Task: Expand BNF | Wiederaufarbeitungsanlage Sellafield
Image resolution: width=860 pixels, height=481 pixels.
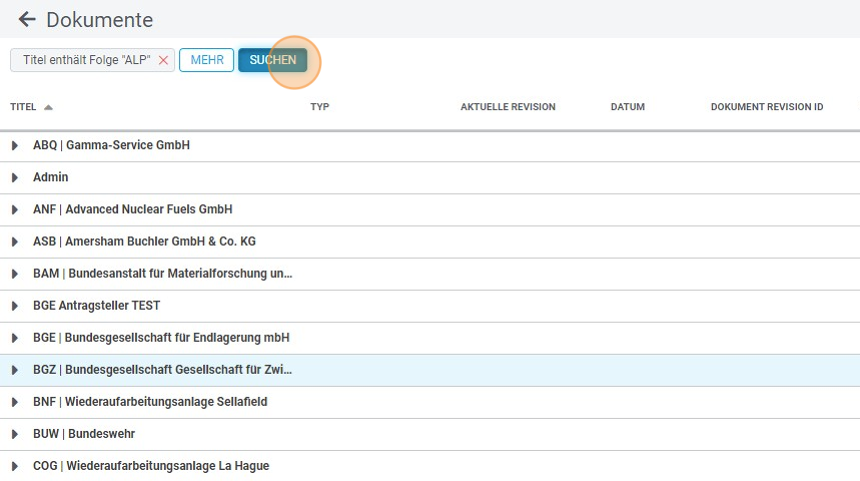Action: [x=15, y=402]
